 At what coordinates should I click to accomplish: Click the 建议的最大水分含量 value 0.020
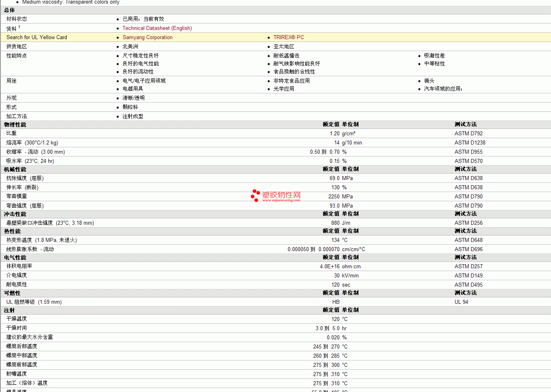333,338
